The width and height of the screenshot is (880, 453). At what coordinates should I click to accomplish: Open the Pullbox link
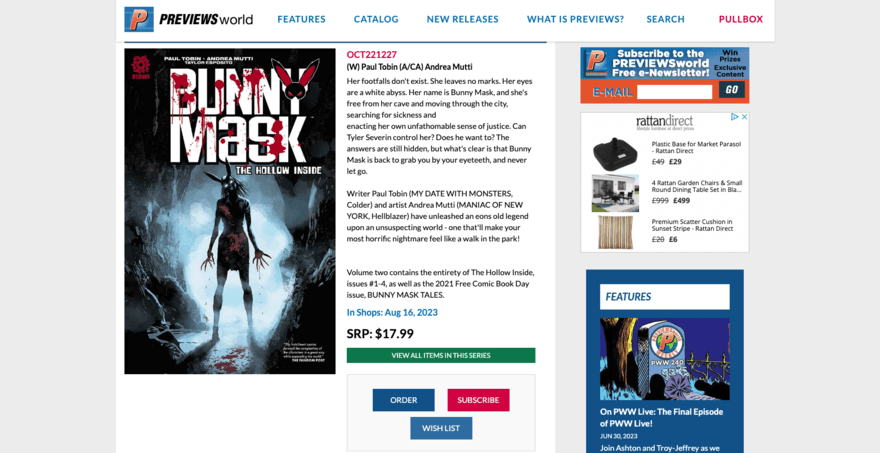click(741, 19)
